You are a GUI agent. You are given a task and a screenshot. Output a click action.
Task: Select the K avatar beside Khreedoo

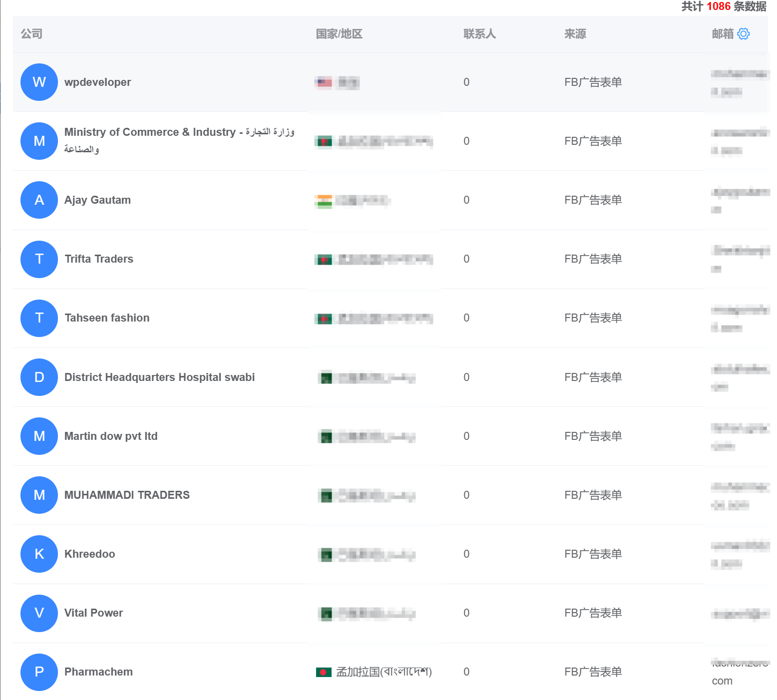[x=39, y=554]
